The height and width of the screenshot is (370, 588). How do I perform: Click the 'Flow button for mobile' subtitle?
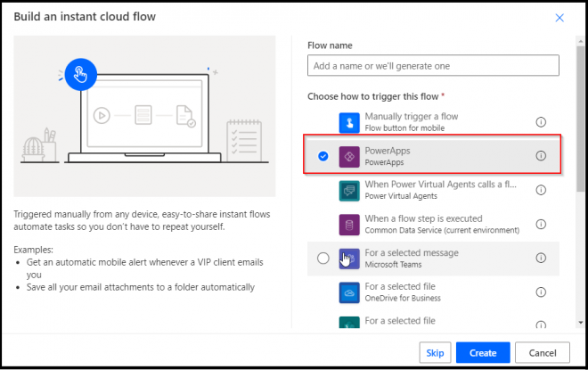[x=404, y=128]
